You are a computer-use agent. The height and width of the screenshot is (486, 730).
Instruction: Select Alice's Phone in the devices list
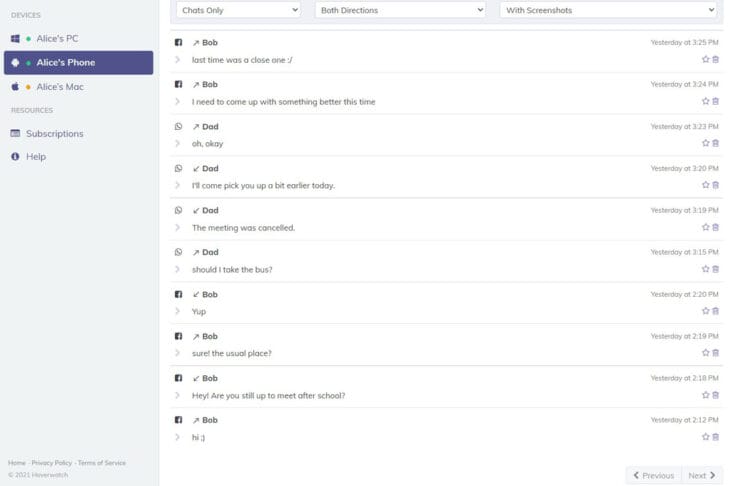[78, 63]
